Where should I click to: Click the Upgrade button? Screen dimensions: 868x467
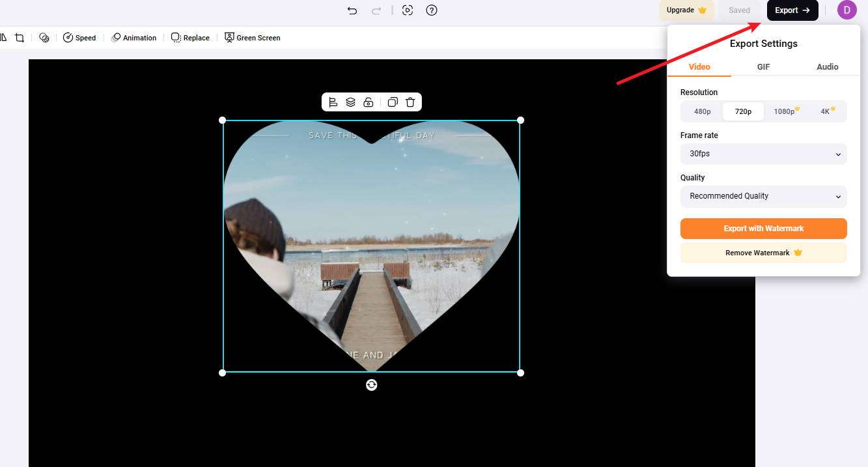coord(686,10)
